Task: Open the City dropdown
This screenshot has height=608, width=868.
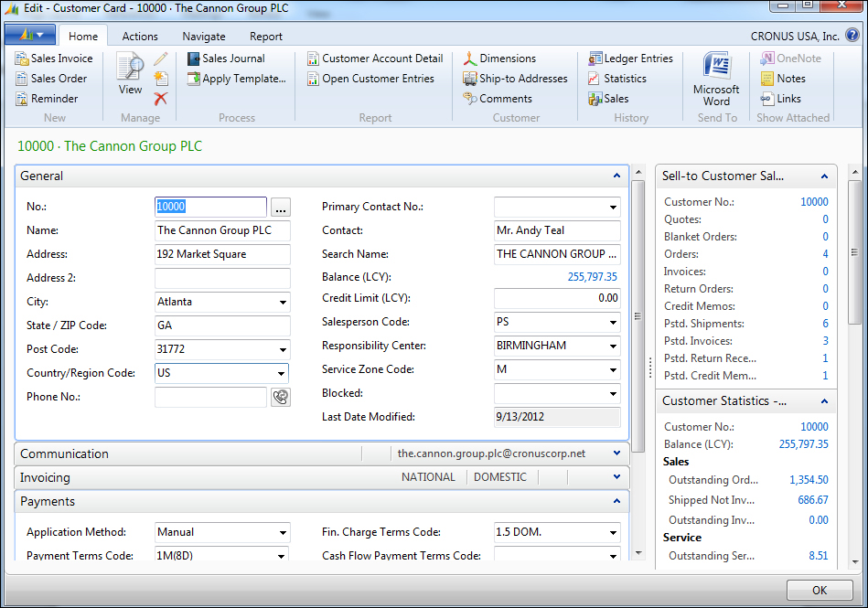Action: (283, 302)
